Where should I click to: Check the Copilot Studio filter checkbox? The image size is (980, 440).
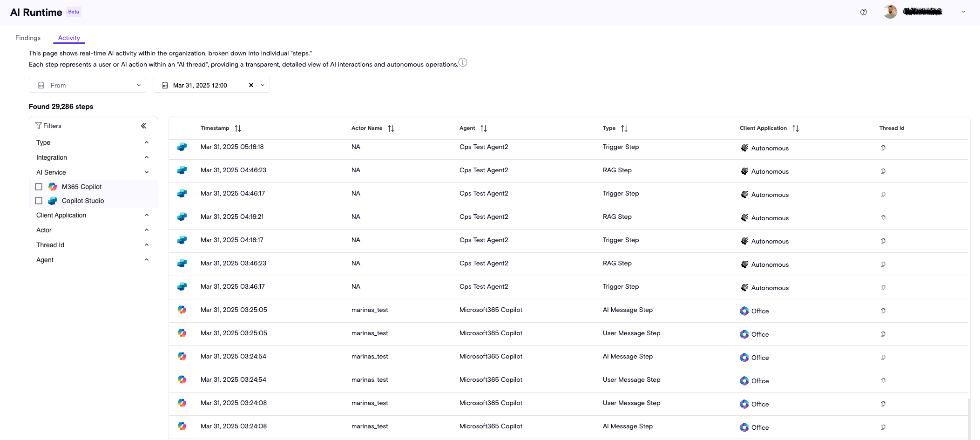click(39, 201)
